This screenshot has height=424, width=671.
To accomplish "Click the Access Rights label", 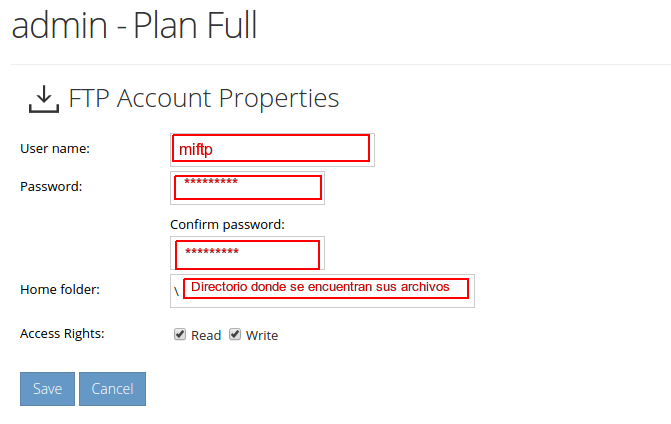I will pyautogui.click(x=62, y=334).
